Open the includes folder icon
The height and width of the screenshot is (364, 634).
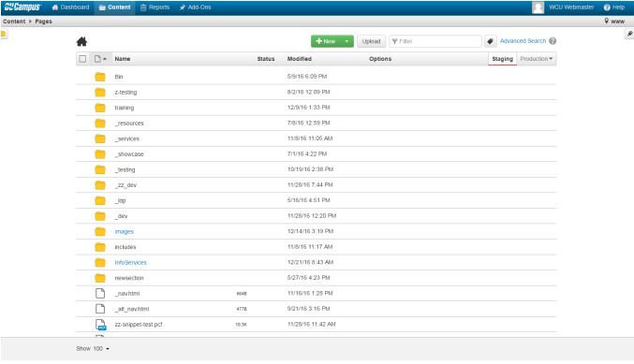pos(100,247)
